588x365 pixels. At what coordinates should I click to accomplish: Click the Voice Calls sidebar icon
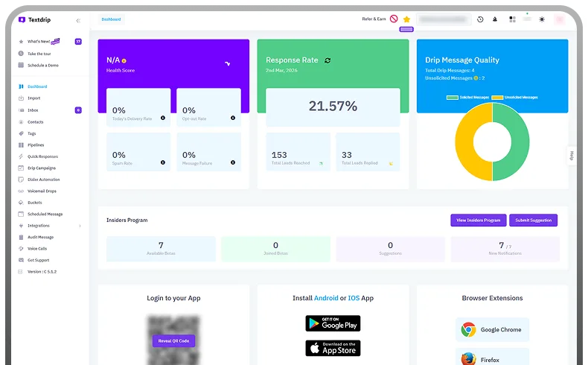21,249
